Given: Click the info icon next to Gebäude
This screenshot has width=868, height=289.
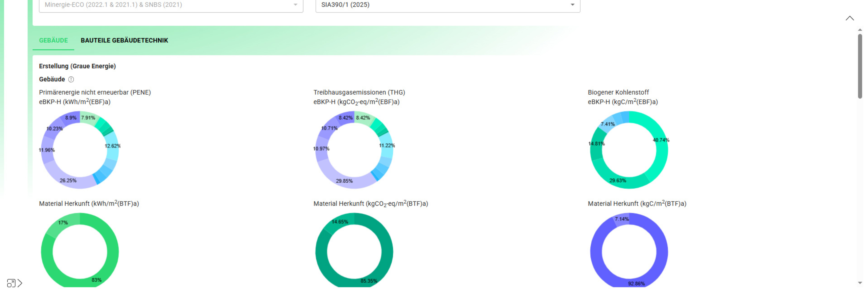Looking at the screenshot, I should point(71,79).
